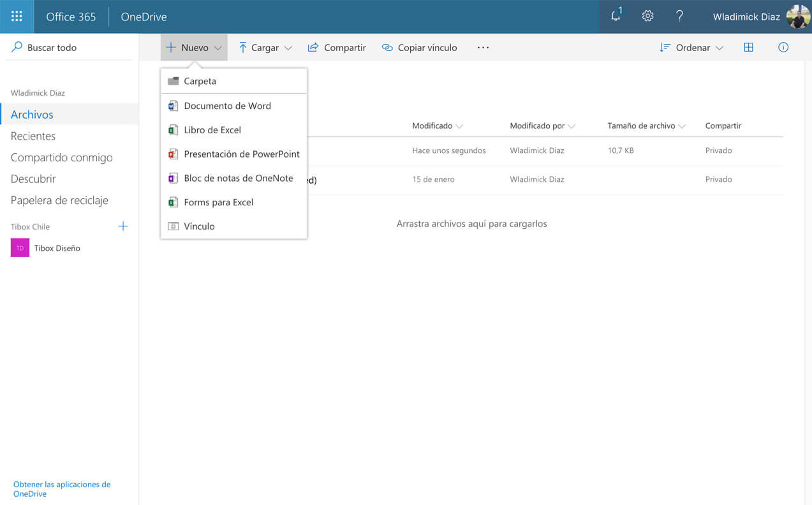Click the Buscar todo search field
Viewport: 812px width, 505px height.
[x=69, y=47]
